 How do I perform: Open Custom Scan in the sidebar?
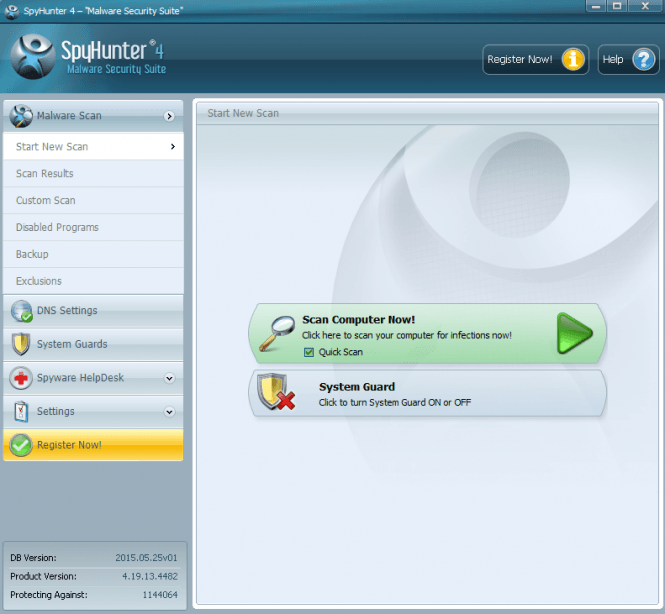(93, 200)
